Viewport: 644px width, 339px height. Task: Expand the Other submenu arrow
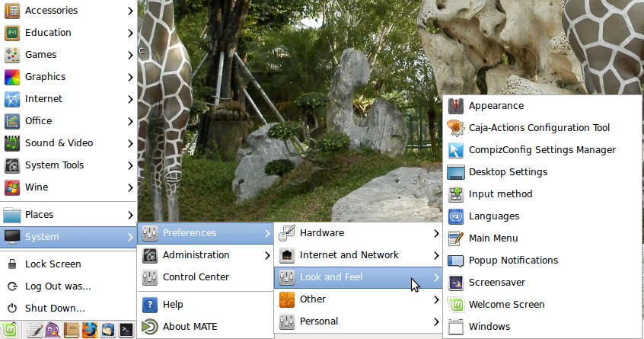(436, 299)
